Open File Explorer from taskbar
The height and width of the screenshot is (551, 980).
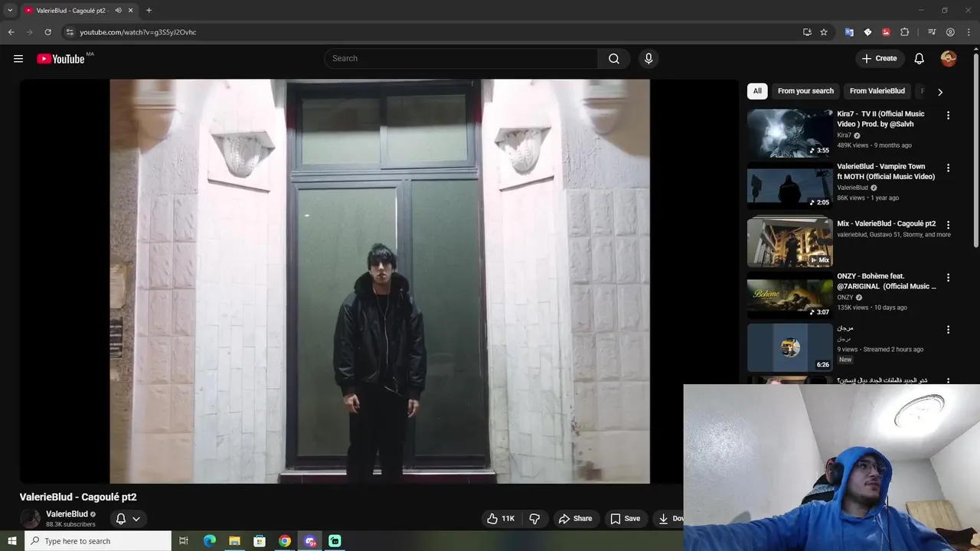(234, 541)
